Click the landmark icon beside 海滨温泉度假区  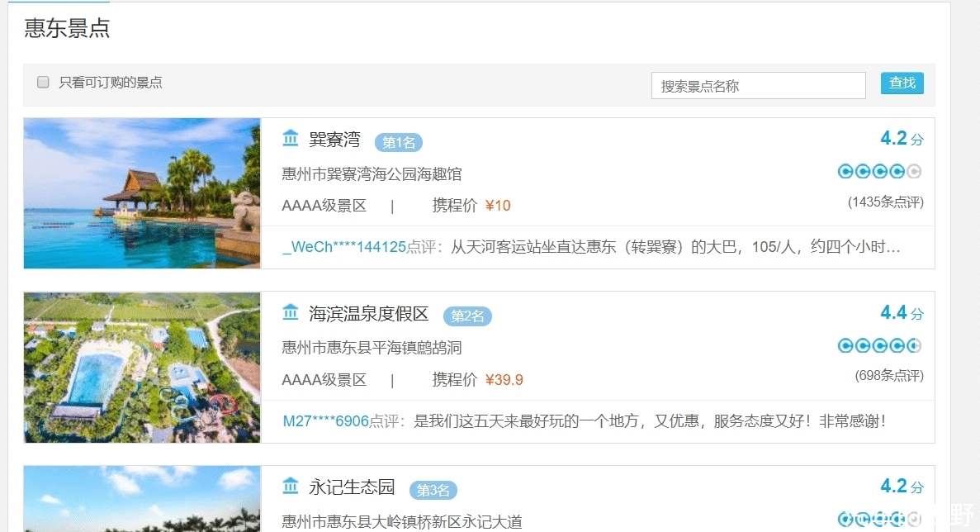pyautogui.click(x=291, y=314)
